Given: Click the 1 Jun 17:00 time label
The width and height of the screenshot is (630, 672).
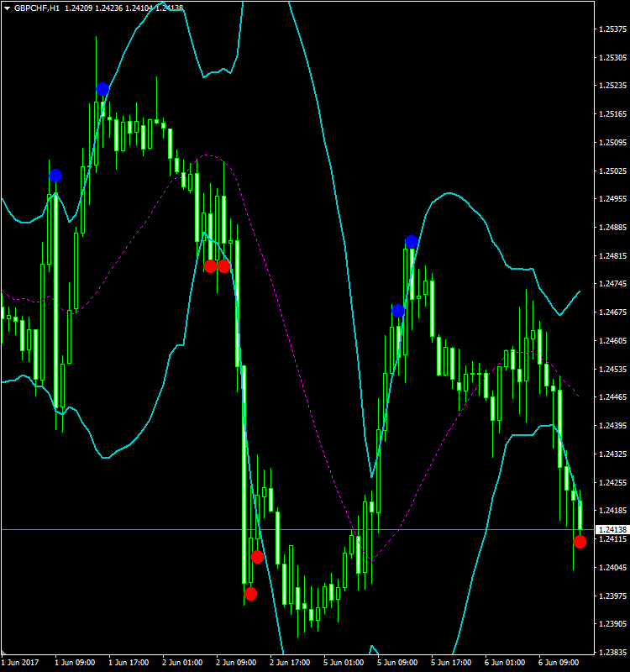Looking at the screenshot, I should tap(129, 663).
